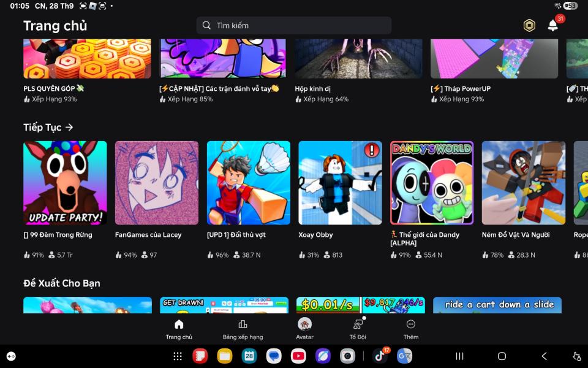Click the 5.7 Tr player count

61,255
